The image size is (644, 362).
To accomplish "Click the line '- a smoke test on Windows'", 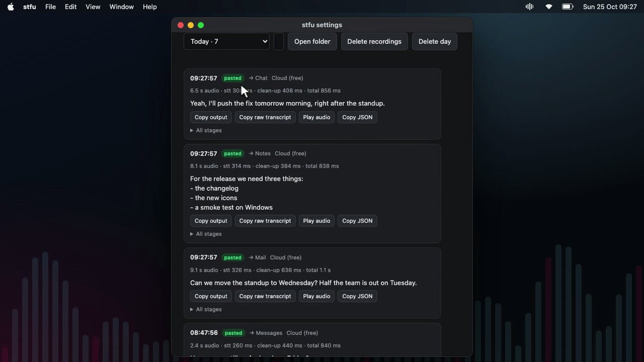I will pos(231,207).
